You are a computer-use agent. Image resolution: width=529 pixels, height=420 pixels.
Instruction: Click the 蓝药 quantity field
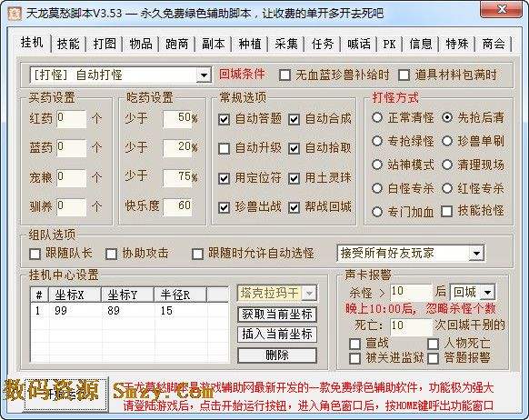72,148
